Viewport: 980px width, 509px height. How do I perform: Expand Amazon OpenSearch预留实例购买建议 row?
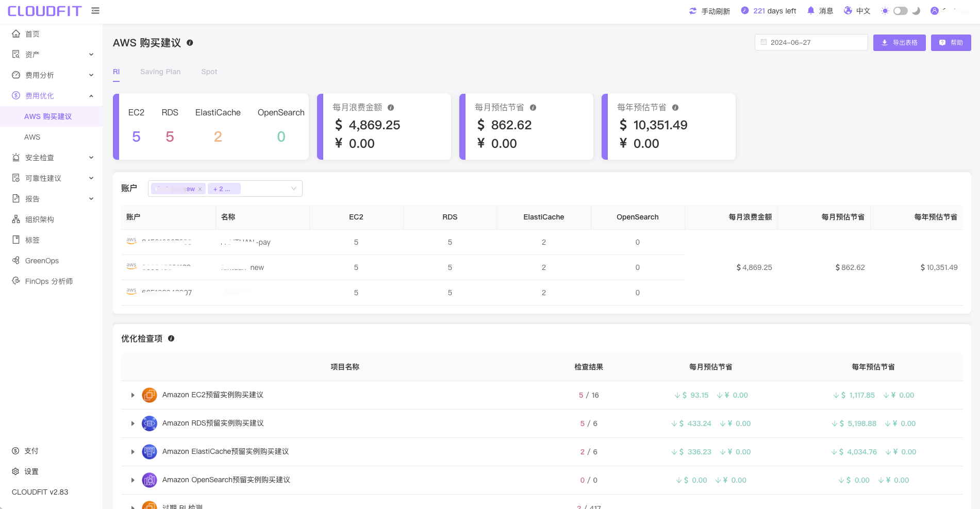pos(133,480)
